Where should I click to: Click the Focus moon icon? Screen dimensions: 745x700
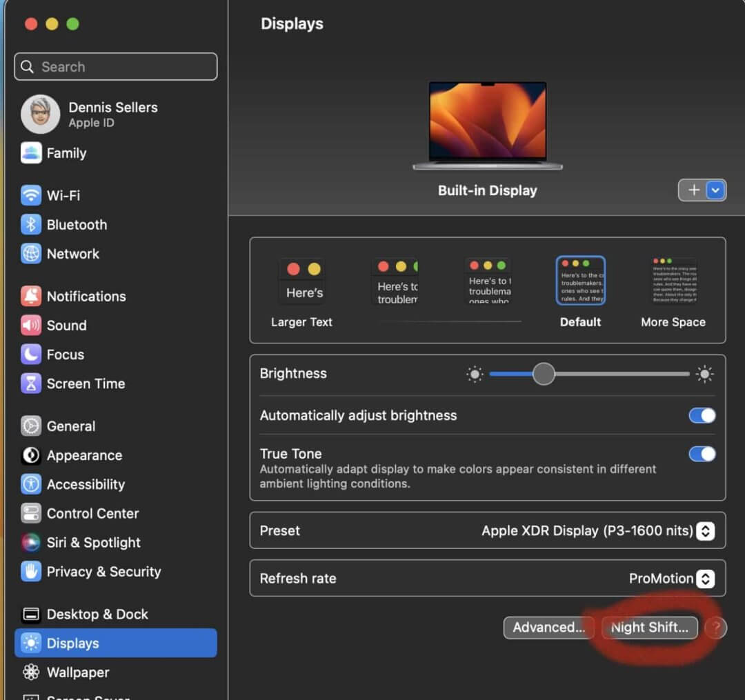31,354
